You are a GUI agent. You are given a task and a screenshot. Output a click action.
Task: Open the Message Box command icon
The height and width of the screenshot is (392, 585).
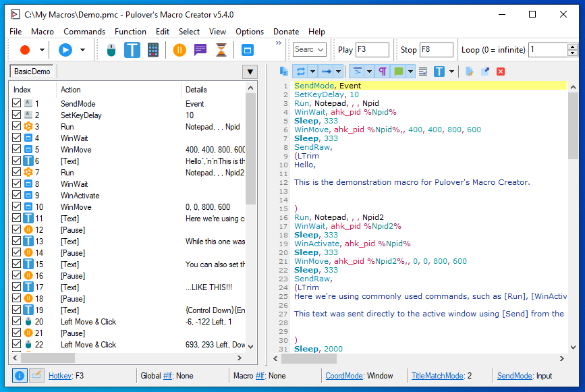(x=200, y=50)
